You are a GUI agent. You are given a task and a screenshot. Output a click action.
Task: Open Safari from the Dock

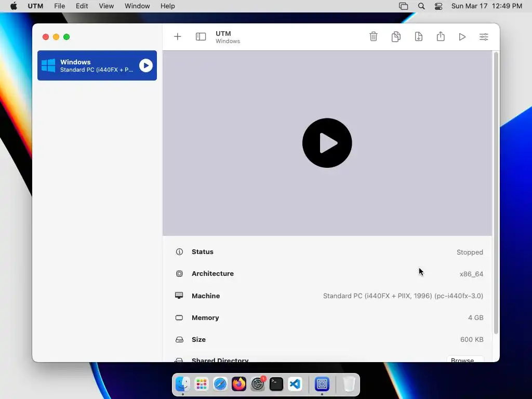[220, 384]
